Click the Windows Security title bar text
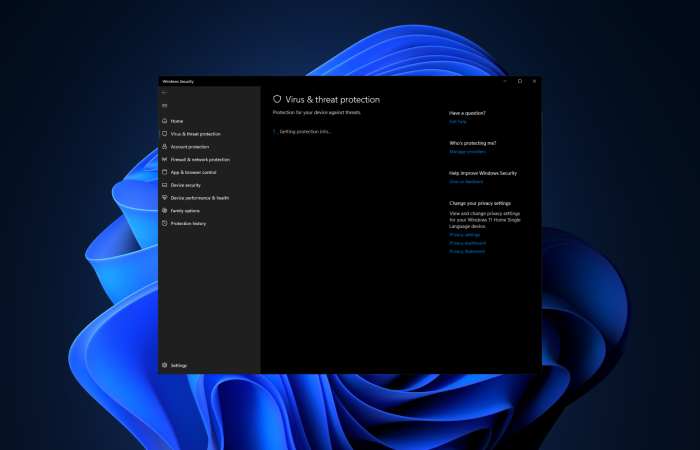This screenshot has height=450, width=700. [178, 82]
